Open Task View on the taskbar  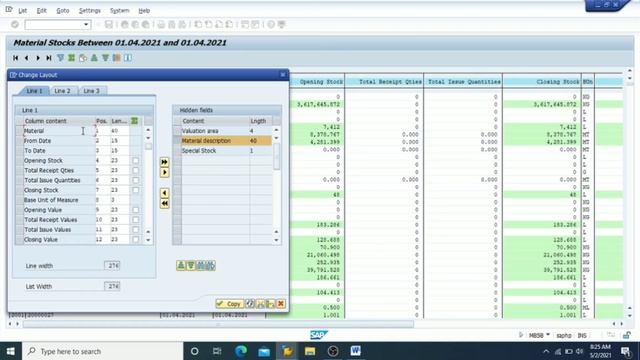pyautogui.click(x=217, y=351)
